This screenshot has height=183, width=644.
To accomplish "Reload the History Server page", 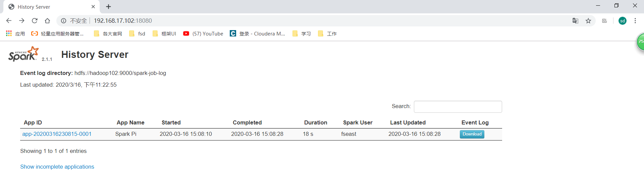I will coord(35,21).
